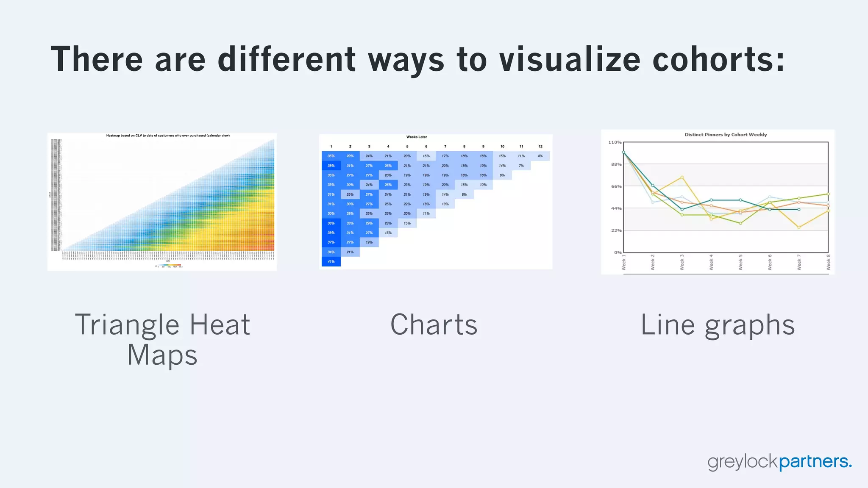
Task: Click the greylock partners logo
Action: [x=779, y=462]
